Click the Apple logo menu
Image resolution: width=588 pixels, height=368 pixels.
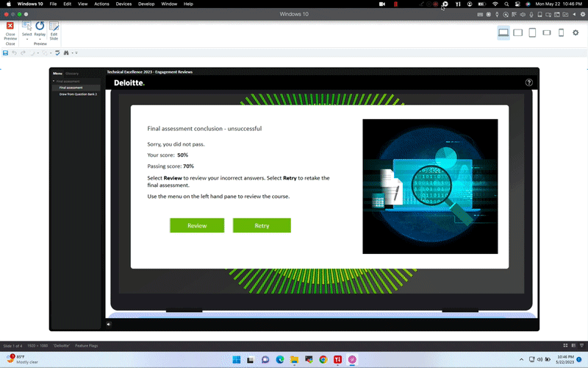point(9,4)
